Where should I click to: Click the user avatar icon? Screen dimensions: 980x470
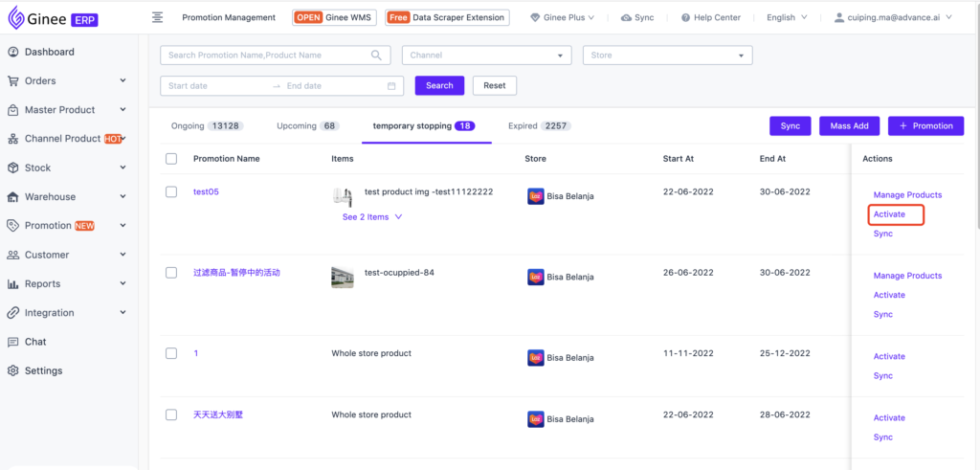[x=839, y=17]
